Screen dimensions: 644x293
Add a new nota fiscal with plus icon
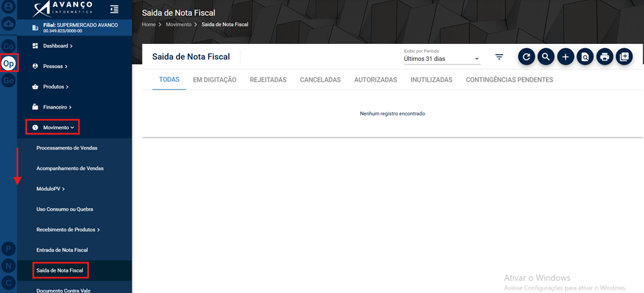pyautogui.click(x=565, y=57)
